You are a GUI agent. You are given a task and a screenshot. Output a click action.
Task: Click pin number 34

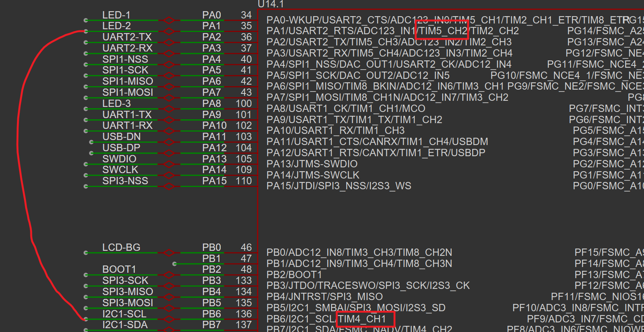[x=246, y=15]
